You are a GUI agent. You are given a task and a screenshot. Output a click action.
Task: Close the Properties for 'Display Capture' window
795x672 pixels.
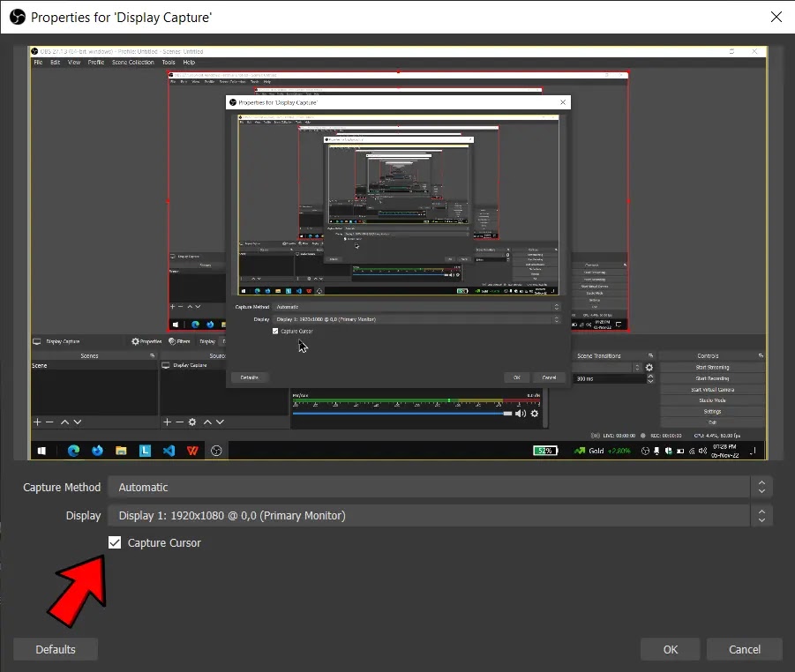pyautogui.click(x=776, y=17)
